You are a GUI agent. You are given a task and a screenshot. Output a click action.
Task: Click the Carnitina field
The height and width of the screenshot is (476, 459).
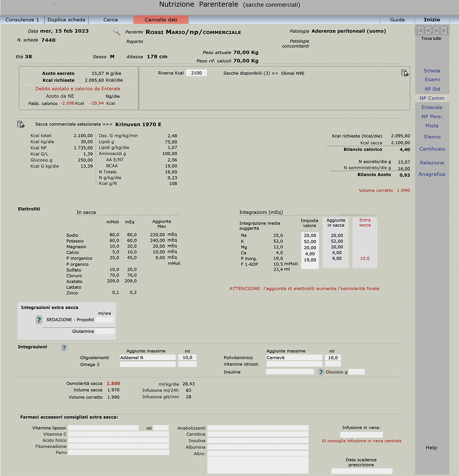258,434
